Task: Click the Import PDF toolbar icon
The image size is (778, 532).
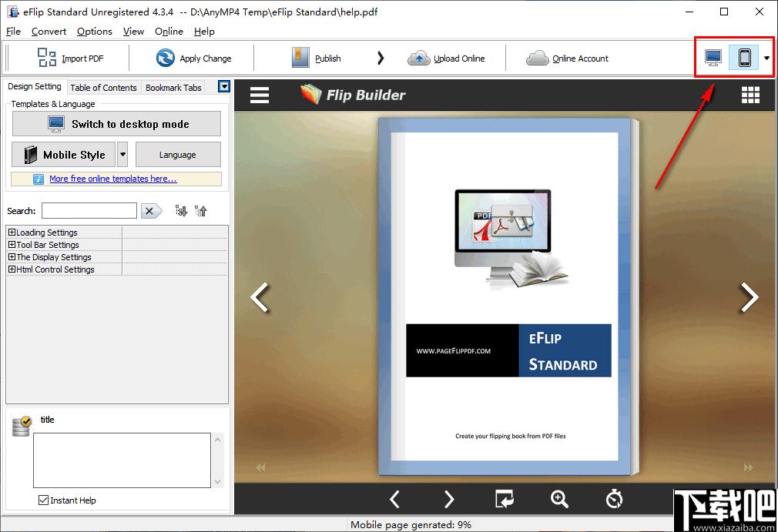Action: click(x=47, y=58)
